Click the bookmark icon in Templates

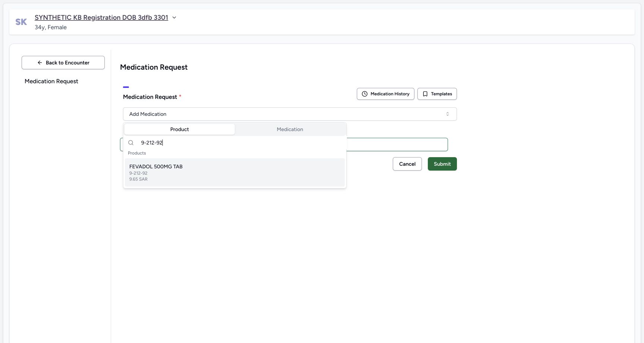pyautogui.click(x=425, y=94)
